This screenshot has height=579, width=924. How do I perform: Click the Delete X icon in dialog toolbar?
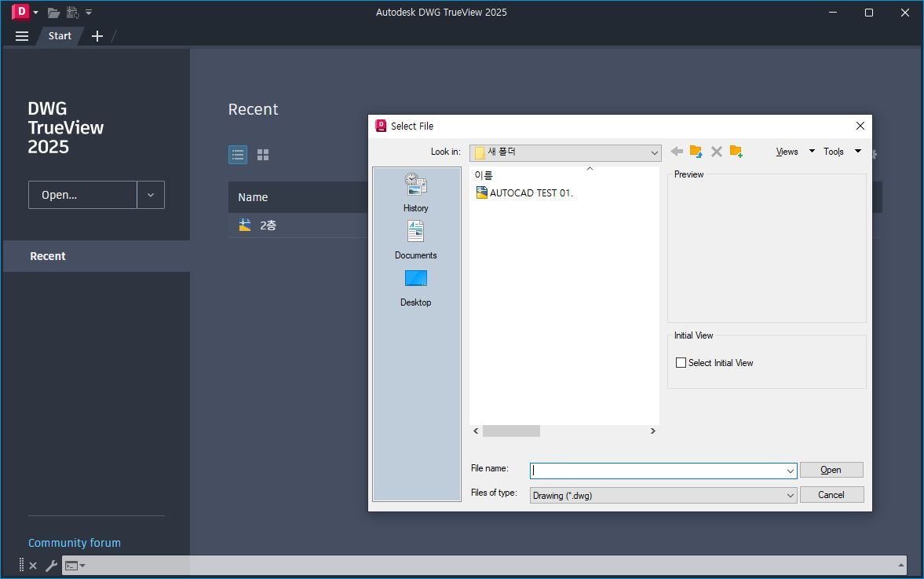tap(717, 152)
